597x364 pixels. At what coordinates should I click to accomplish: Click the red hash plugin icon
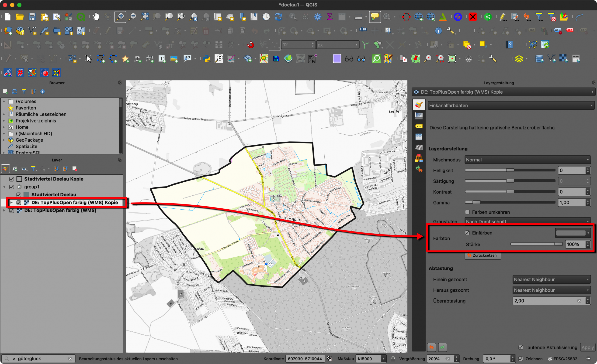click(x=20, y=73)
